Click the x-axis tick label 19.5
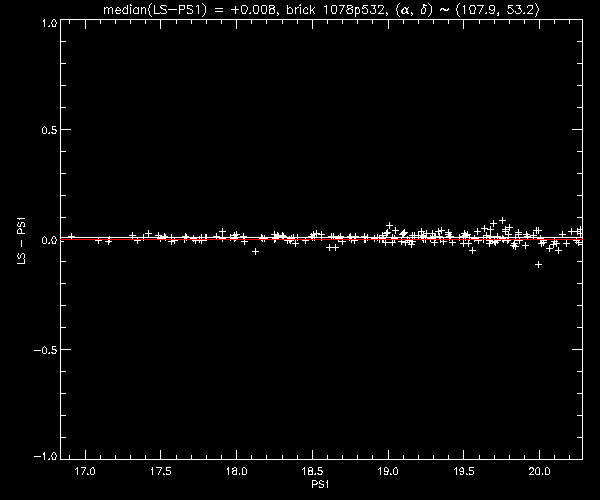This screenshot has height=500, width=600. coord(464,471)
